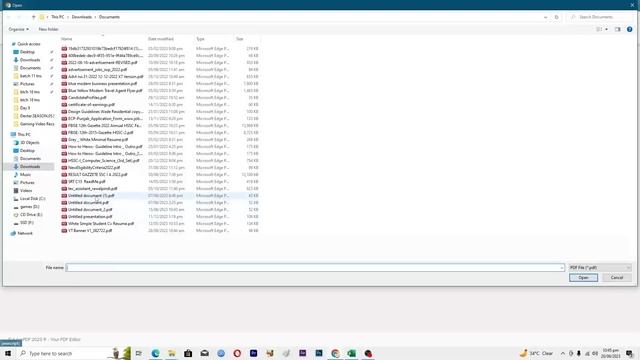Open change view options dropdown
This screenshot has width=640, height=360.
tap(607, 29)
